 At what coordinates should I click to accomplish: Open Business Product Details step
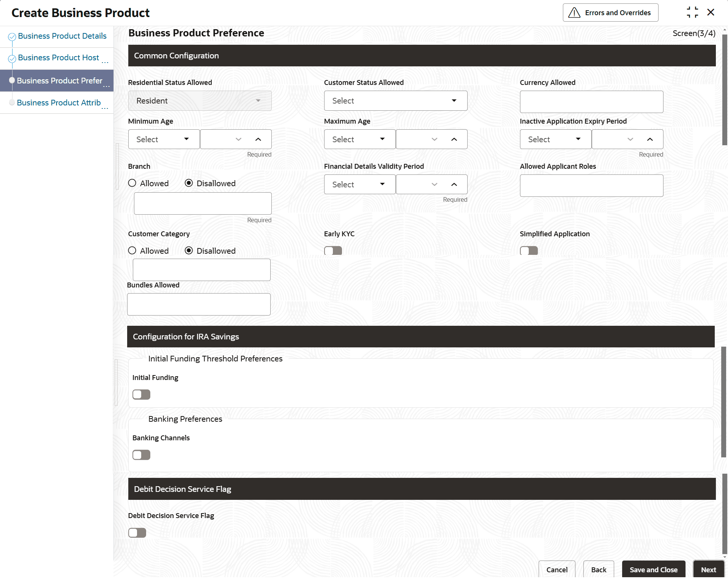click(x=62, y=36)
